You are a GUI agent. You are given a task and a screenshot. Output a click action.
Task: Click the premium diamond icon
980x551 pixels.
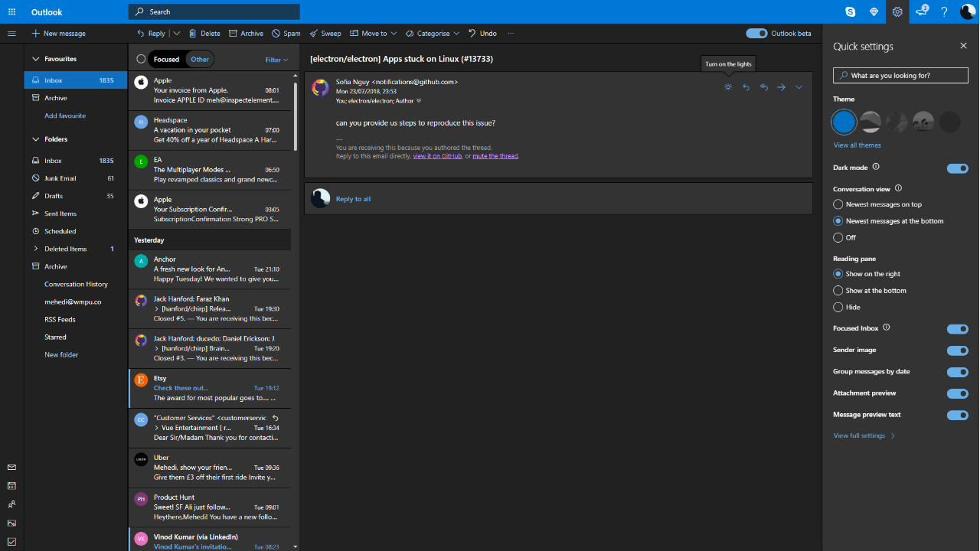[874, 11]
